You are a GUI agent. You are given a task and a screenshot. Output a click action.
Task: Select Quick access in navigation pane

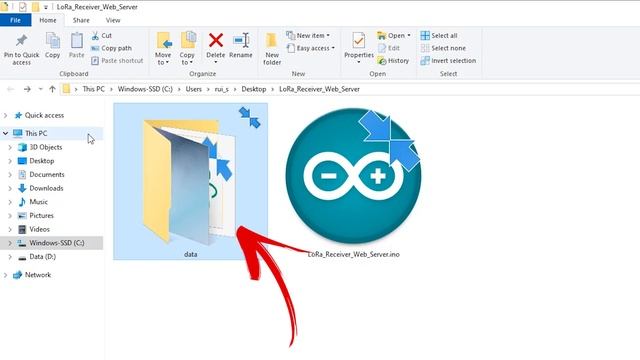(x=44, y=116)
